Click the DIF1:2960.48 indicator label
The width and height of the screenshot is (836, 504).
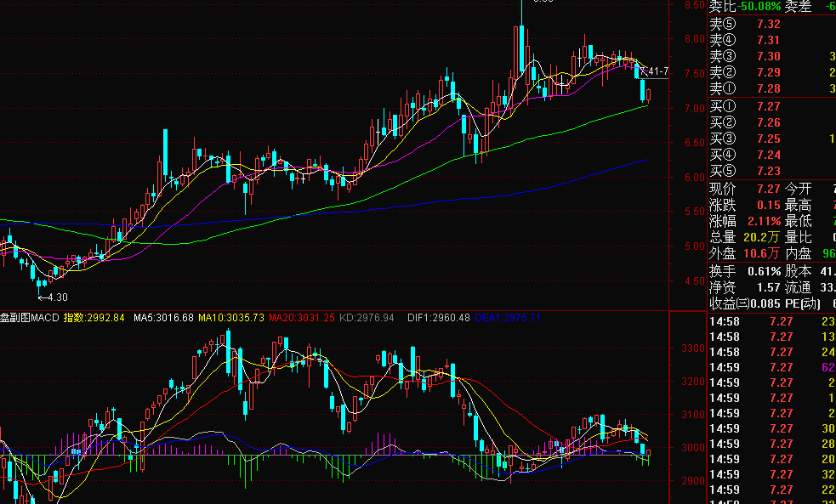point(439,318)
